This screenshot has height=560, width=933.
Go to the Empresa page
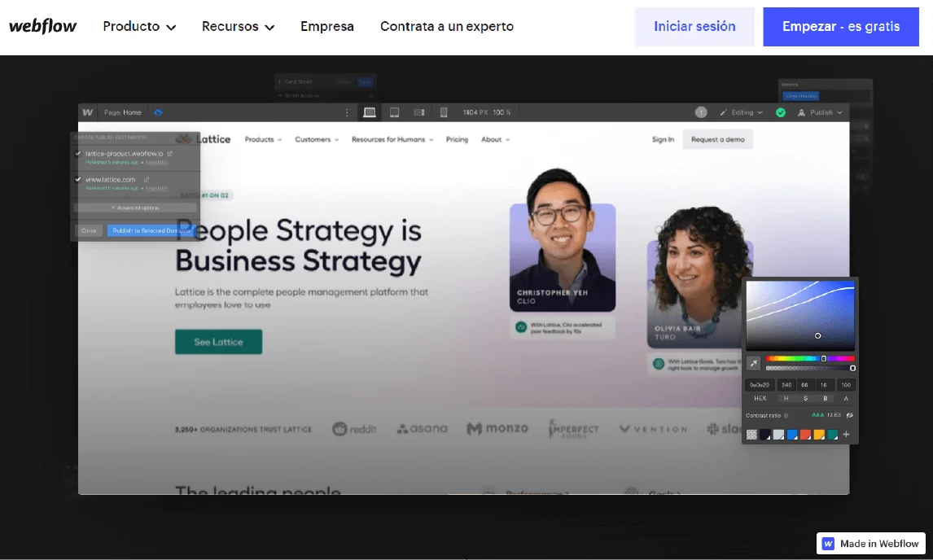click(x=326, y=26)
